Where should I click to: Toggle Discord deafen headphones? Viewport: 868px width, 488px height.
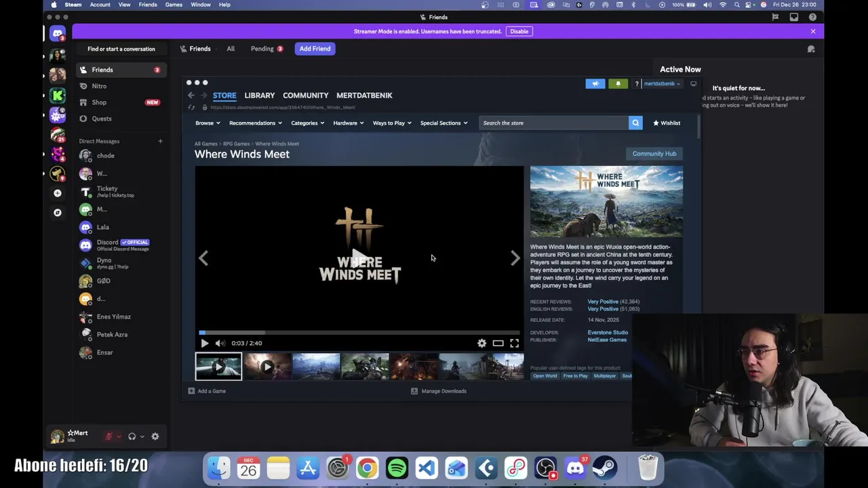132,436
